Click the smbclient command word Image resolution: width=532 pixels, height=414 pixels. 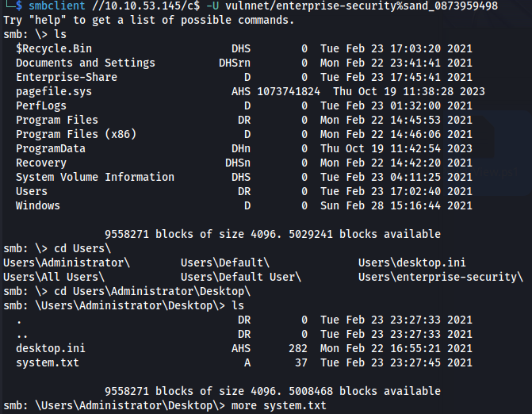(x=56, y=6)
